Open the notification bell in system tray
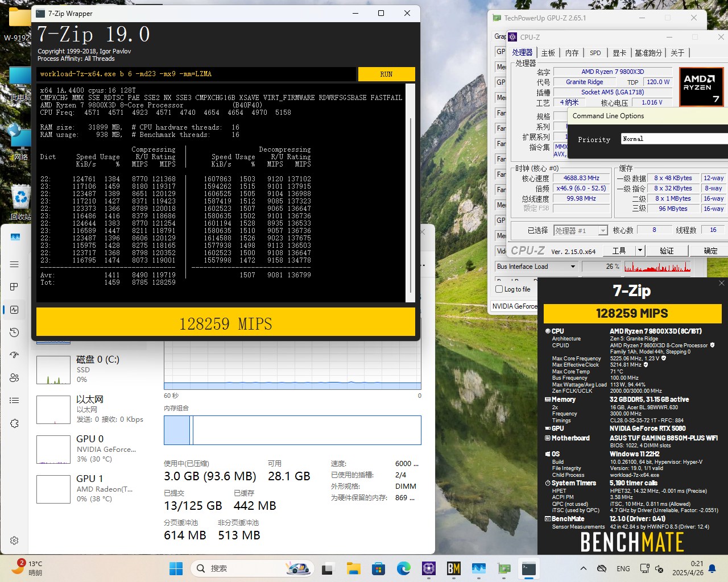The image size is (728, 582). click(712, 568)
